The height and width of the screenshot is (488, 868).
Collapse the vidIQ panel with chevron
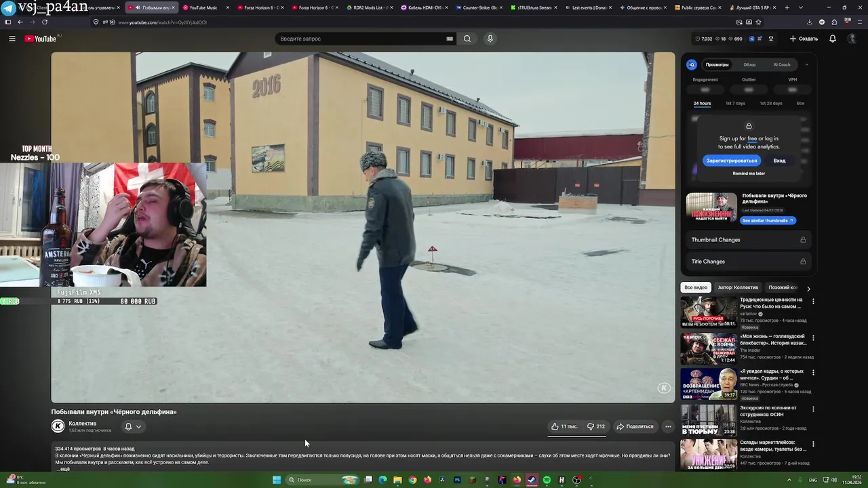coord(806,64)
